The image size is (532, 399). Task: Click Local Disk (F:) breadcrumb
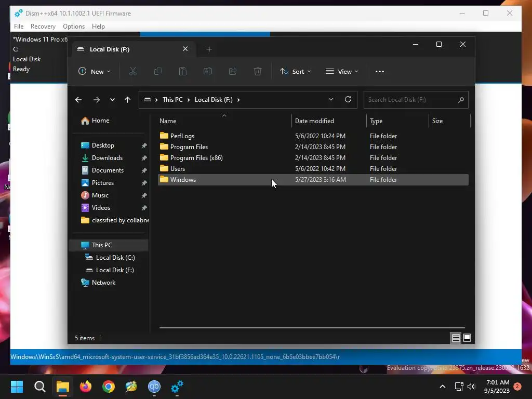click(214, 100)
